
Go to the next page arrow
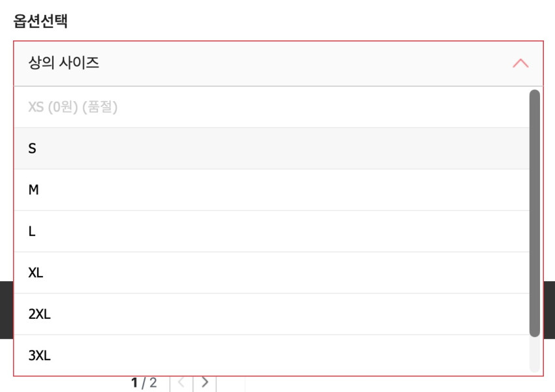(x=205, y=383)
